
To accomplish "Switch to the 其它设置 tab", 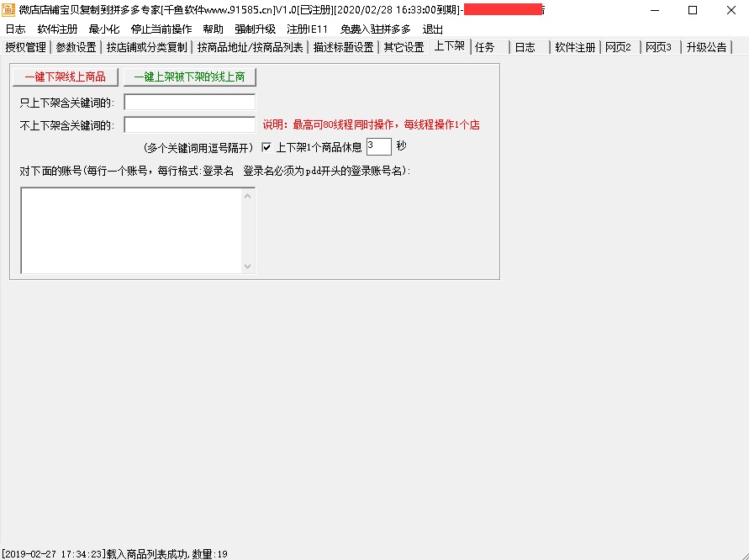I will (404, 47).
